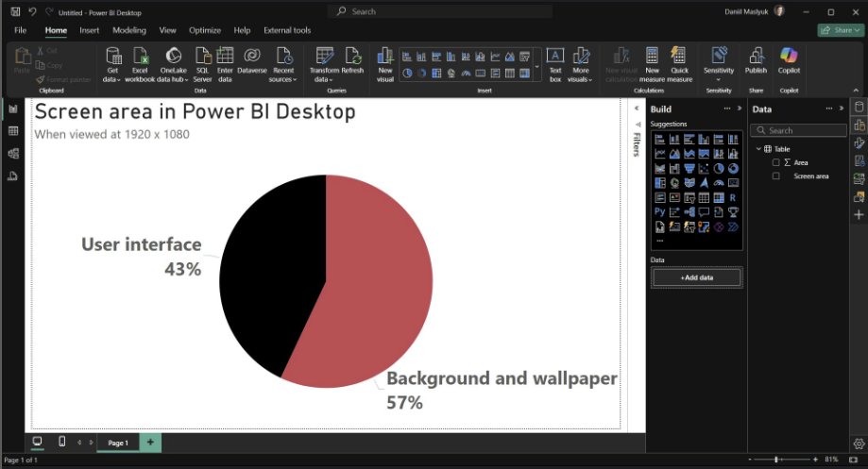Open More visuals dropdown

[x=580, y=65]
